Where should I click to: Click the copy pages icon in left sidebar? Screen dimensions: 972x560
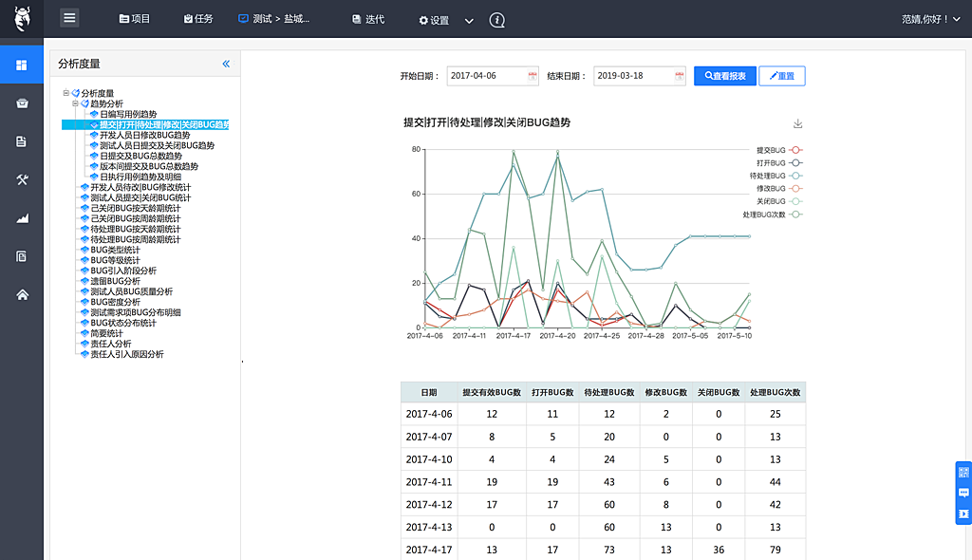[x=22, y=256]
